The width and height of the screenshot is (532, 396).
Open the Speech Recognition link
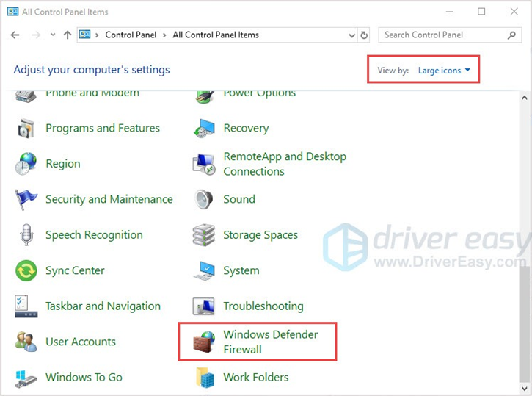click(95, 235)
